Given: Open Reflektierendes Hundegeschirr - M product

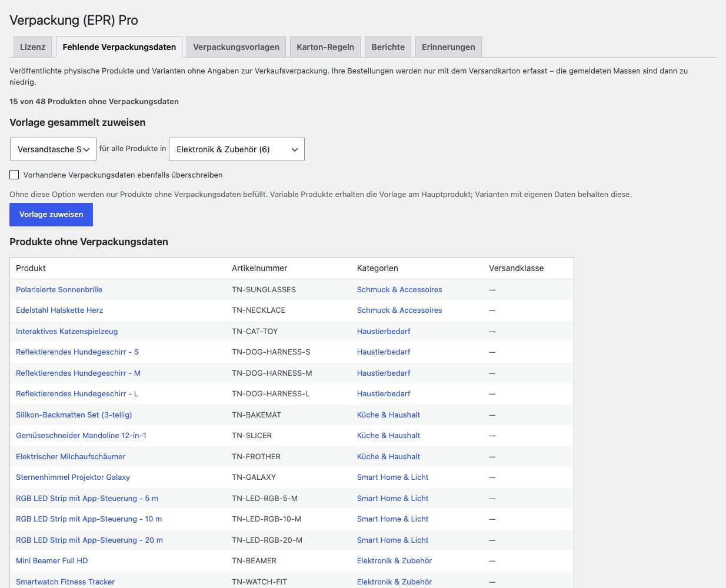Looking at the screenshot, I should (78, 373).
